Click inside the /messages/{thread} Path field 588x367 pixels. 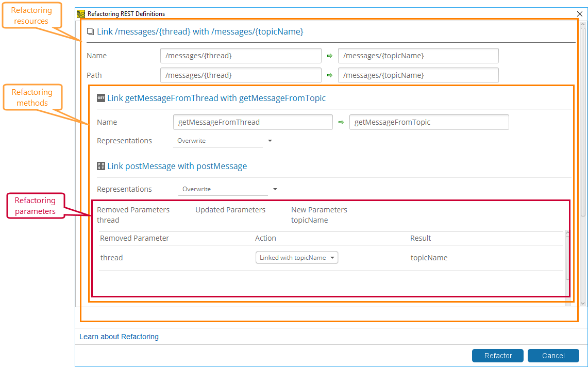click(241, 75)
